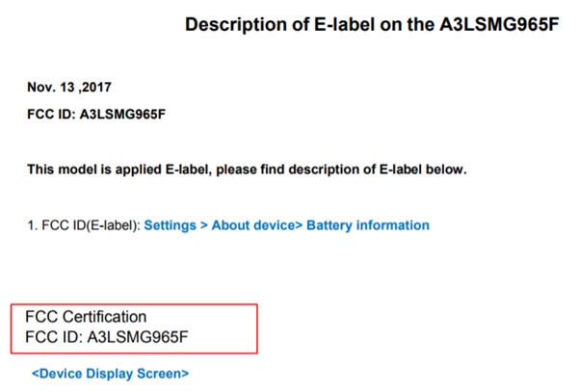
Task: Click "FCC ID: A3LSMG965F" inside the red box
Action: [x=109, y=337]
